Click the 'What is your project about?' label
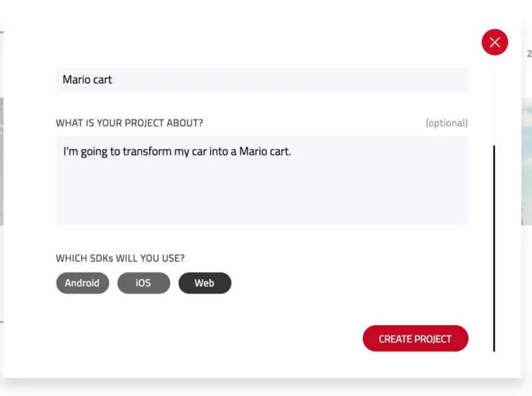Image resolution: width=532 pixels, height=396 pixels. [x=130, y=123]
